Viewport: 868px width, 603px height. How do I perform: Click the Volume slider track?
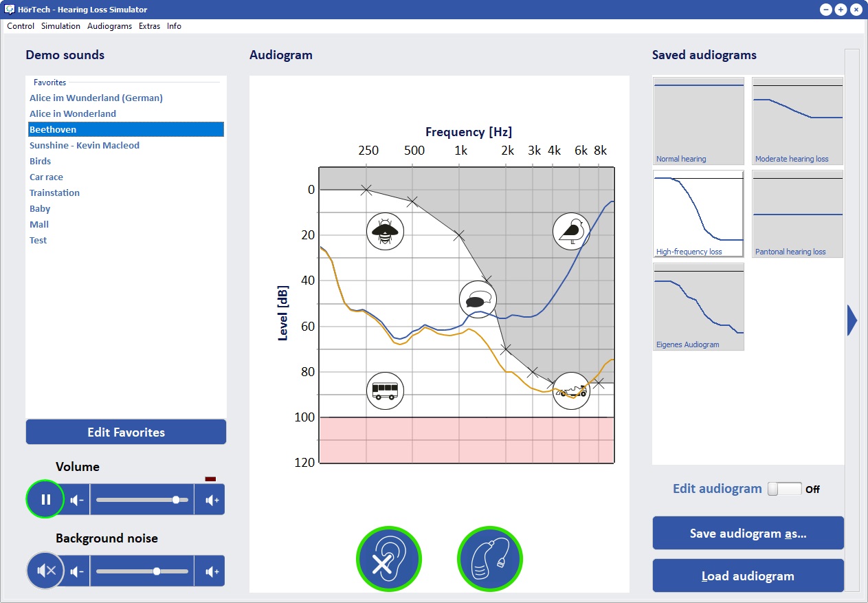[x=142, y=500]
